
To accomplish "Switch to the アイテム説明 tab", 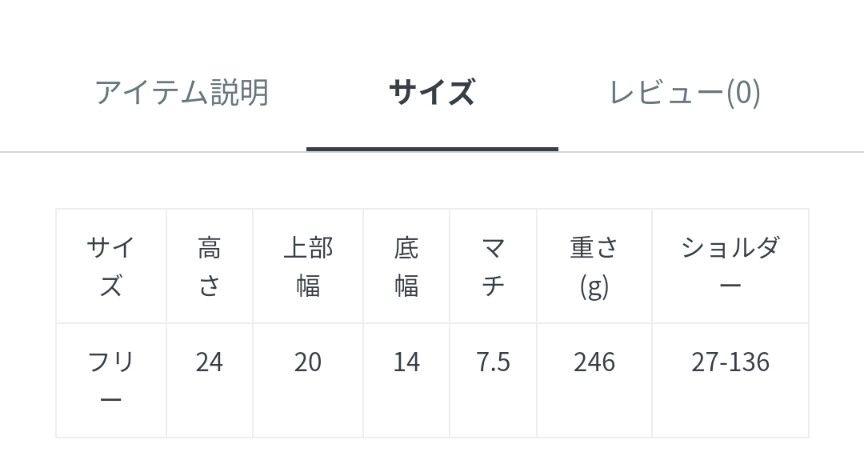I will (x=182, y=92).
